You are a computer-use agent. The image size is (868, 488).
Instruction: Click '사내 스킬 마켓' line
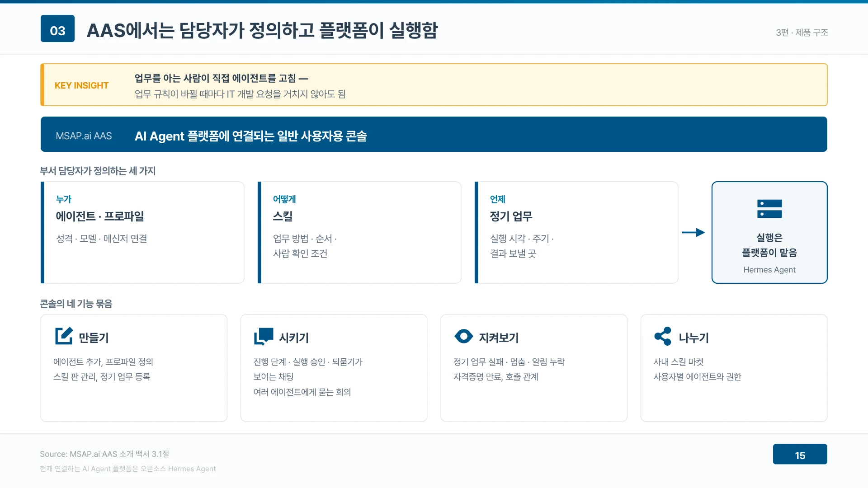[679, 362]
